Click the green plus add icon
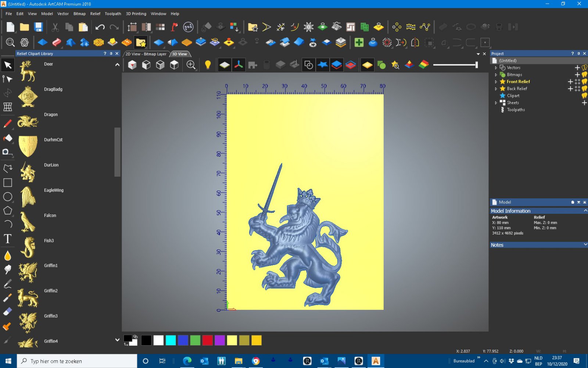Viewport: 588px width, 368px height. 359,43
